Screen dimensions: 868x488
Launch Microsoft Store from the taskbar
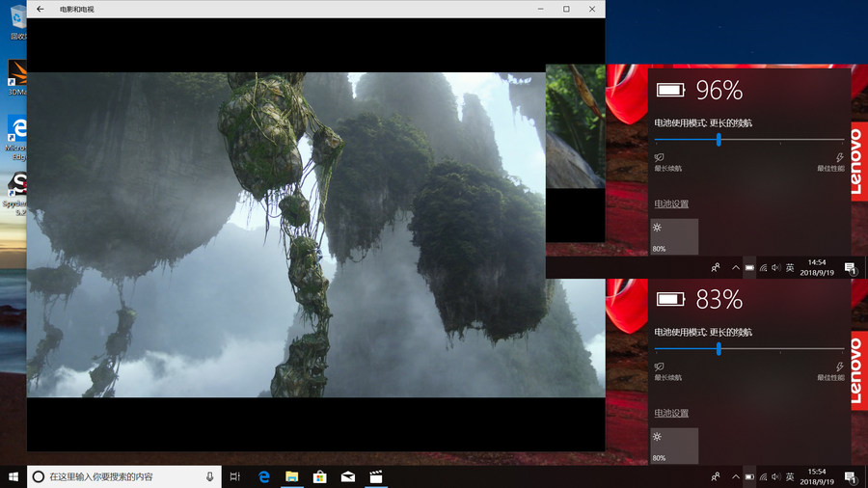tap(319, 476)
